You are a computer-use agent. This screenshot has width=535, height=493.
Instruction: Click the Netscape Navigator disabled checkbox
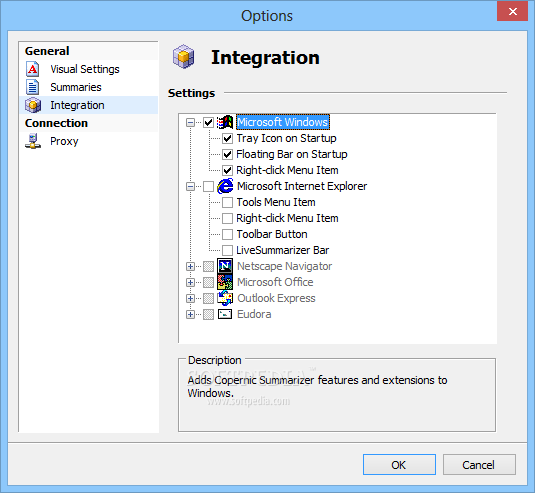(208, 266)
